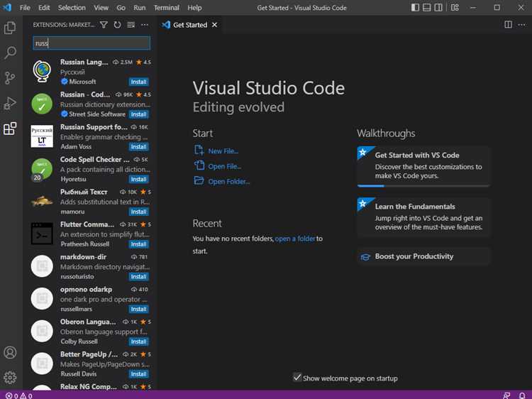Screen dimensions: 532x399
Task: Open feedback icon in status bar
Action: (506, 395)
